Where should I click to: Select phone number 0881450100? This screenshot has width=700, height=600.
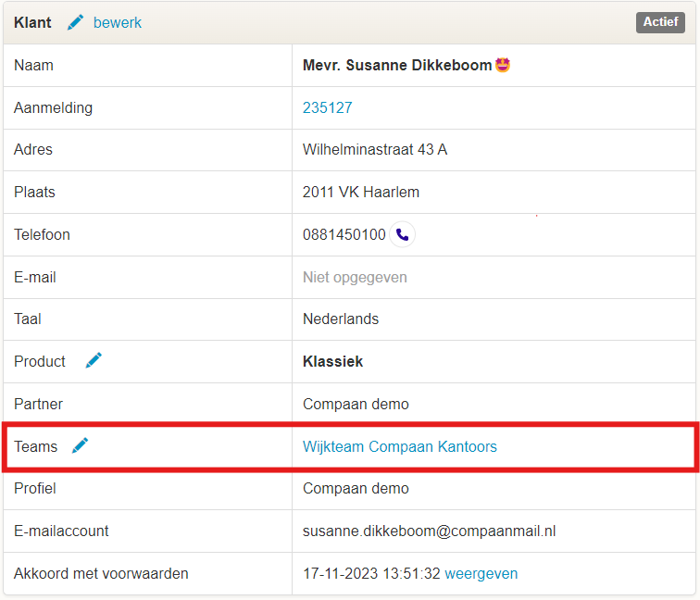click(x=344, y=234)
